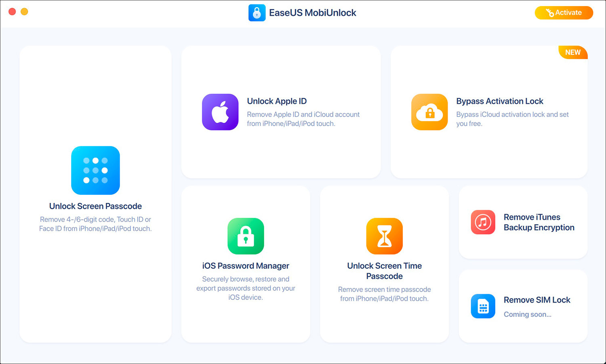The image size is (606, 364).
Task: Click the purple Apple logo icon
Action: click(x=220, y=112)
